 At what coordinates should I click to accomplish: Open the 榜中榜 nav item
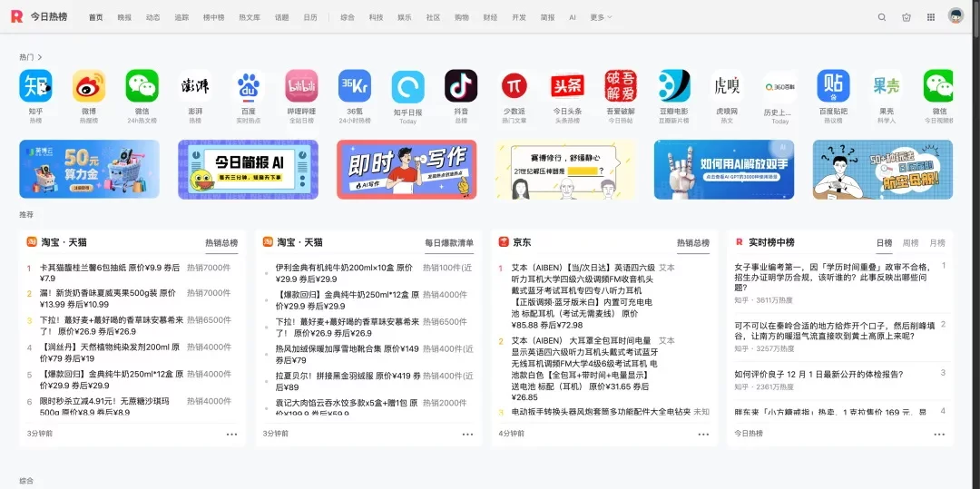214,17
